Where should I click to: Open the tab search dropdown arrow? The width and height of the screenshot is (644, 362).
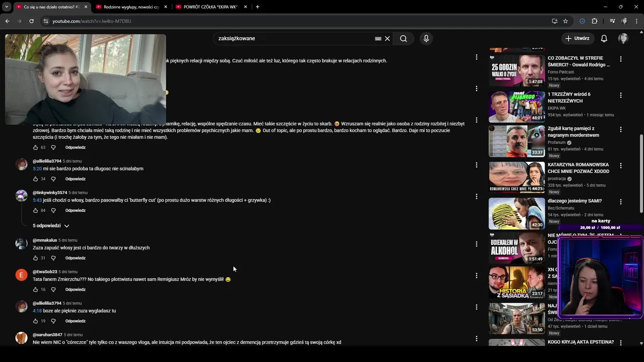(7, 7)
